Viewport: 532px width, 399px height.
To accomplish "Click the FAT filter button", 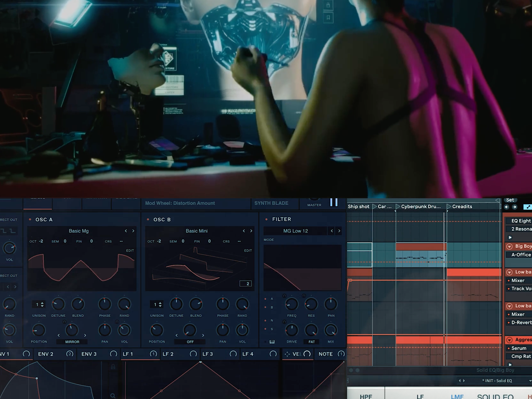I will [312, 342].
